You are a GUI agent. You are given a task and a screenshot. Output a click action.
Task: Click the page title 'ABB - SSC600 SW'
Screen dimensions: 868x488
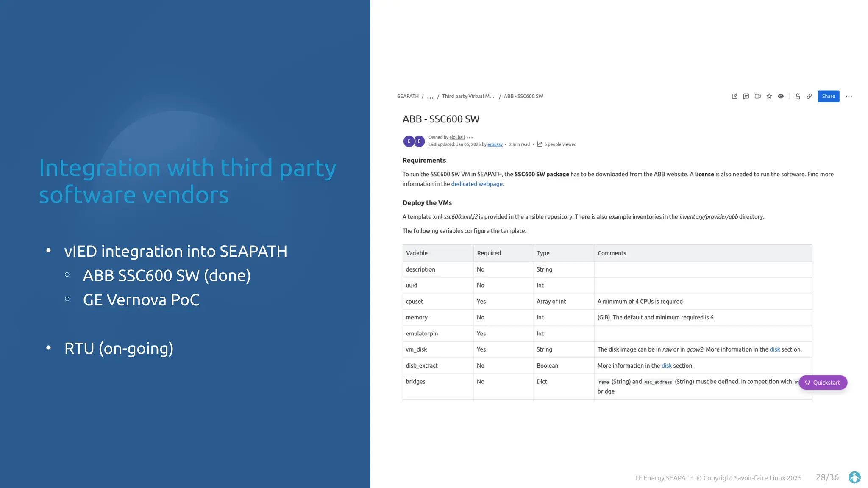[x=441, y=119]
